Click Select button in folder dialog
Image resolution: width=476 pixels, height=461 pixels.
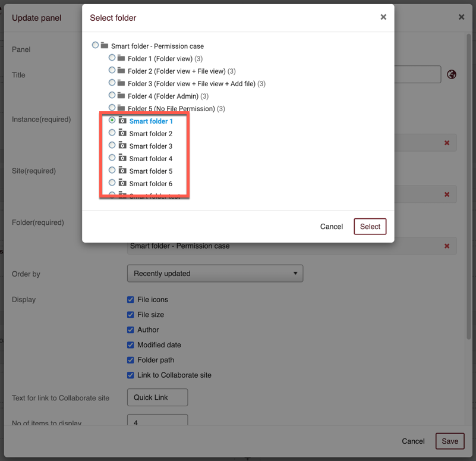tap(370, 227)
